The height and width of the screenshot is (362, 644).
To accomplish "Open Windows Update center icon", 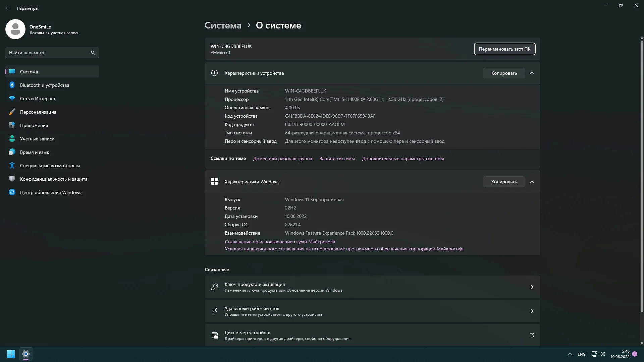I will 12,192.
